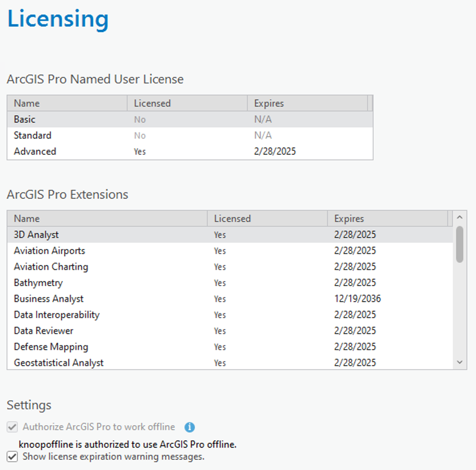Toggle Authorize ArcGIS Pro to work offline
Screen dimensions: 476x470
[x=13, y=427]
